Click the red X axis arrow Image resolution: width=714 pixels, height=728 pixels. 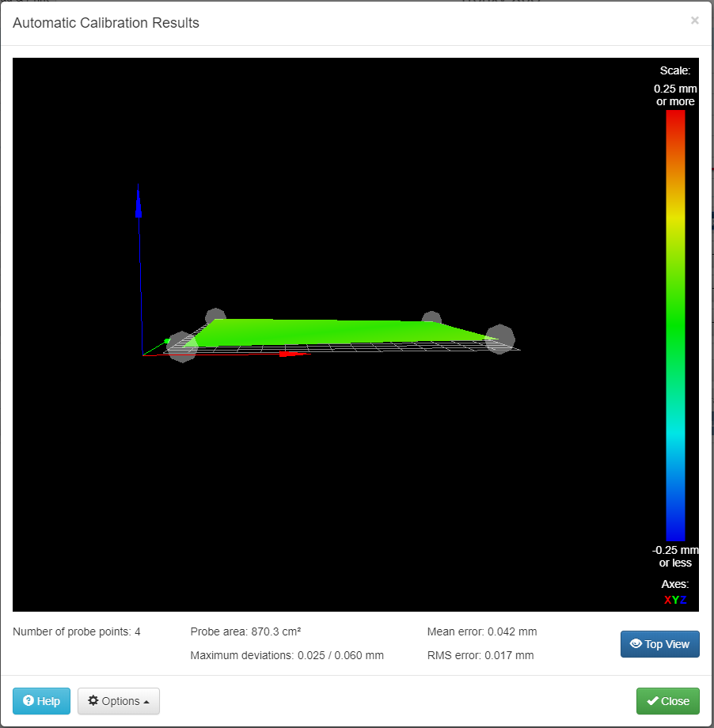294,355
